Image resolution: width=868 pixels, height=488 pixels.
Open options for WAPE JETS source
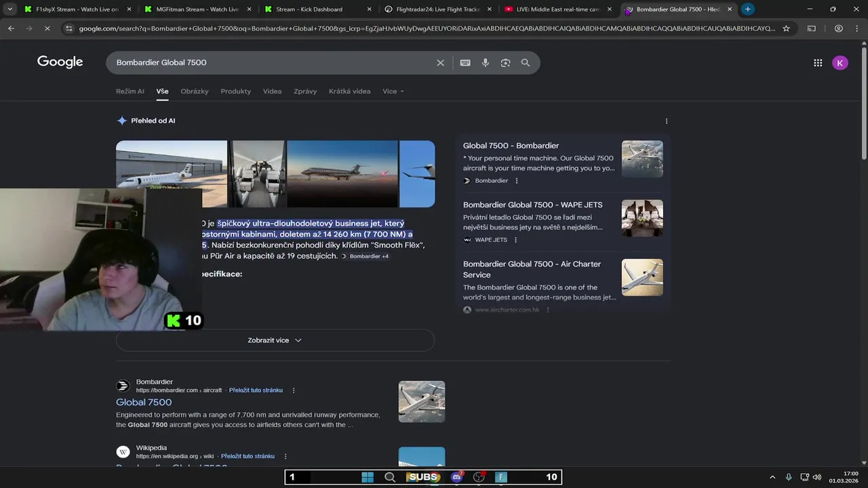[515, 240]
